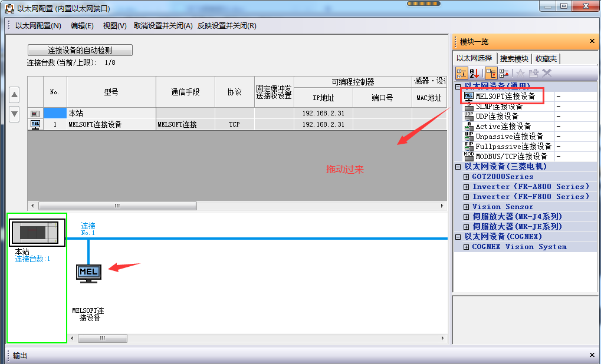Select the MELSOFT连接设备 icon in module list
Image resolution: width=601 pixels, height=364 pixels.
click(469, 97)
